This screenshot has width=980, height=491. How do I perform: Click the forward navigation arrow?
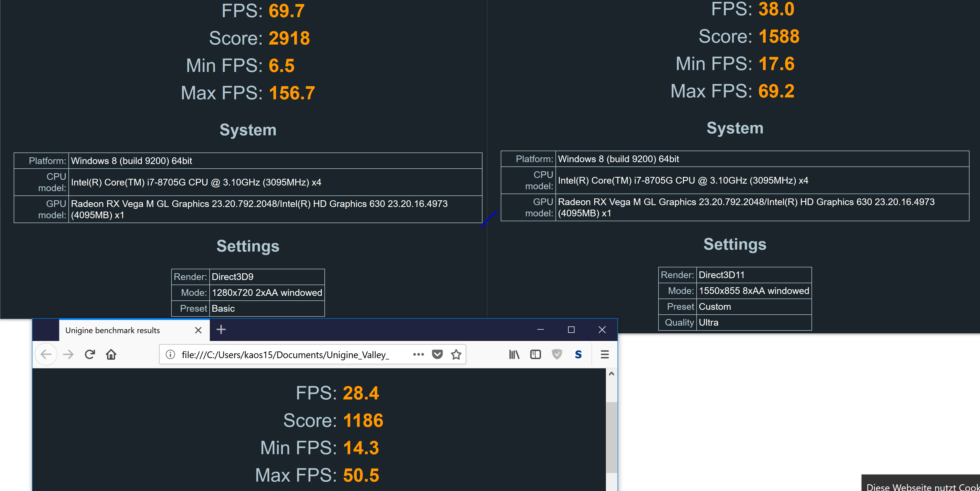(x=68, y=354)
